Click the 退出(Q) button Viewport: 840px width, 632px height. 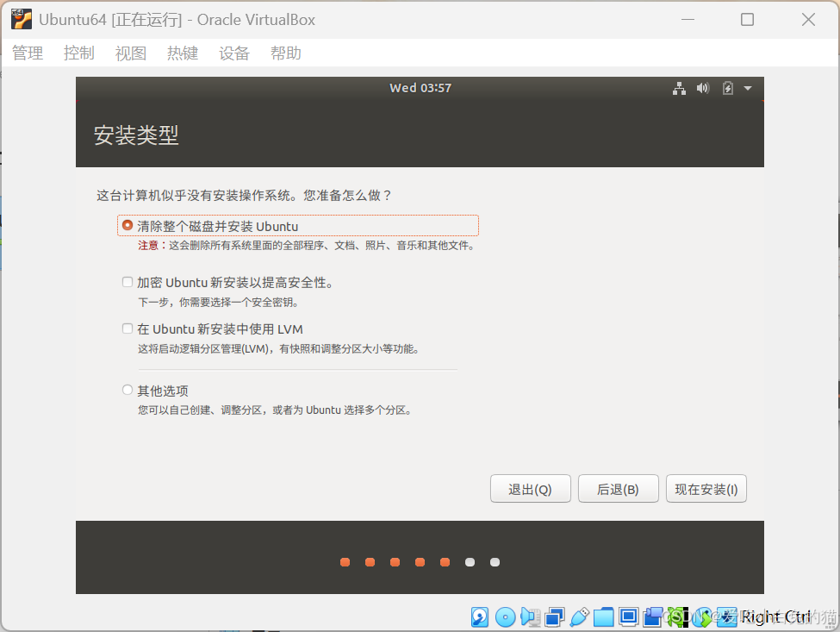pyautogui.click(x=531, y=489)
